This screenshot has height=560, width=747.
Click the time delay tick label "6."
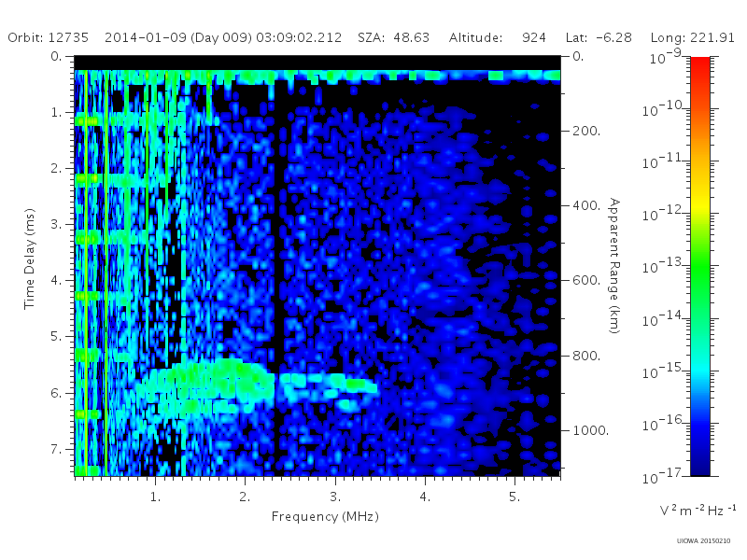[56, 393]
